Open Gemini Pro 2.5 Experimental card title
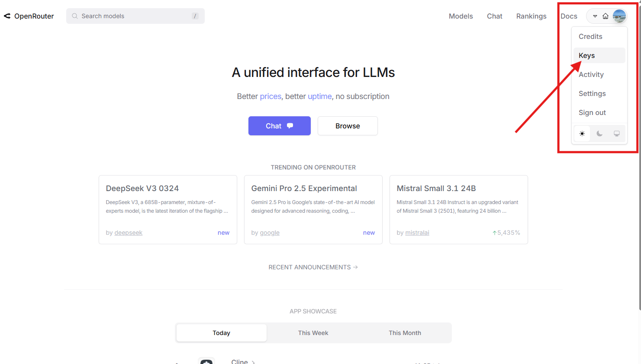This screenshot has height=364, width=641. (304, 188)
